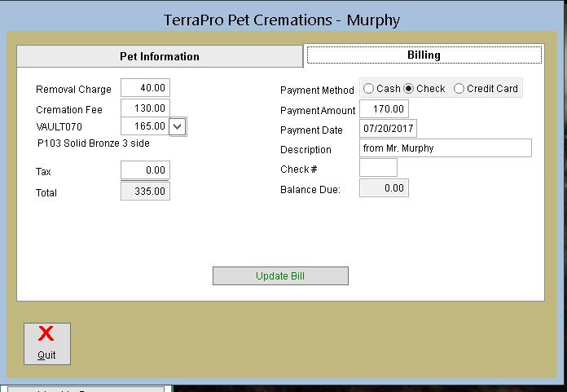Viewport: 567px width, 392px height.
Task: Click the Tax amount field
Action: point(145,170)
